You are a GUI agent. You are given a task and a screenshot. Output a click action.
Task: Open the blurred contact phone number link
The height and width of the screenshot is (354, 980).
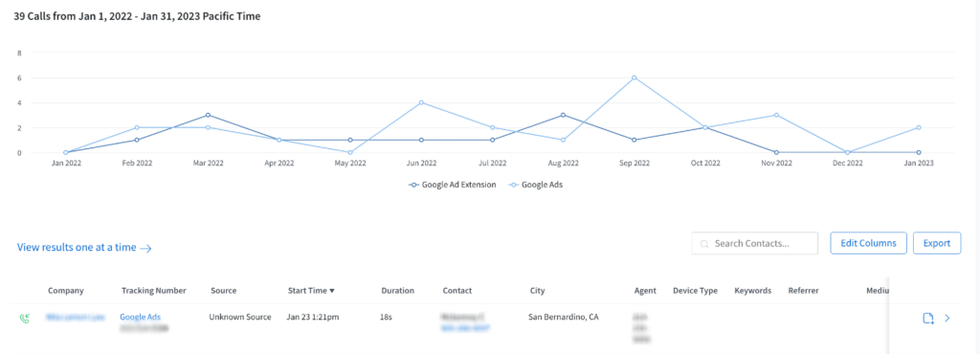(466, 327)
